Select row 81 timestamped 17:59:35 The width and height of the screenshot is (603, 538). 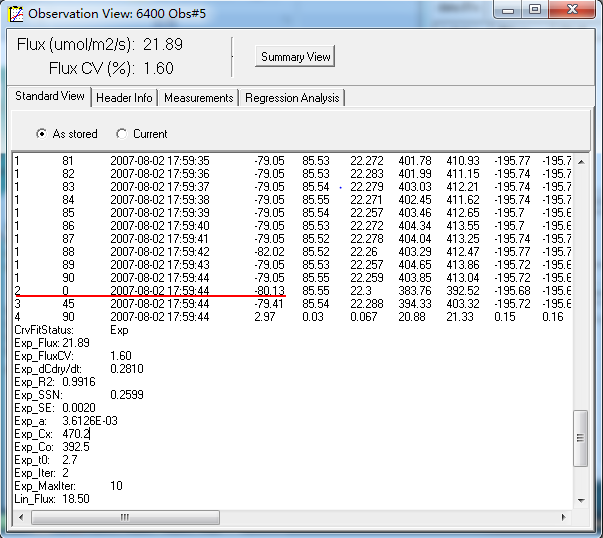(x=160, y=160)
